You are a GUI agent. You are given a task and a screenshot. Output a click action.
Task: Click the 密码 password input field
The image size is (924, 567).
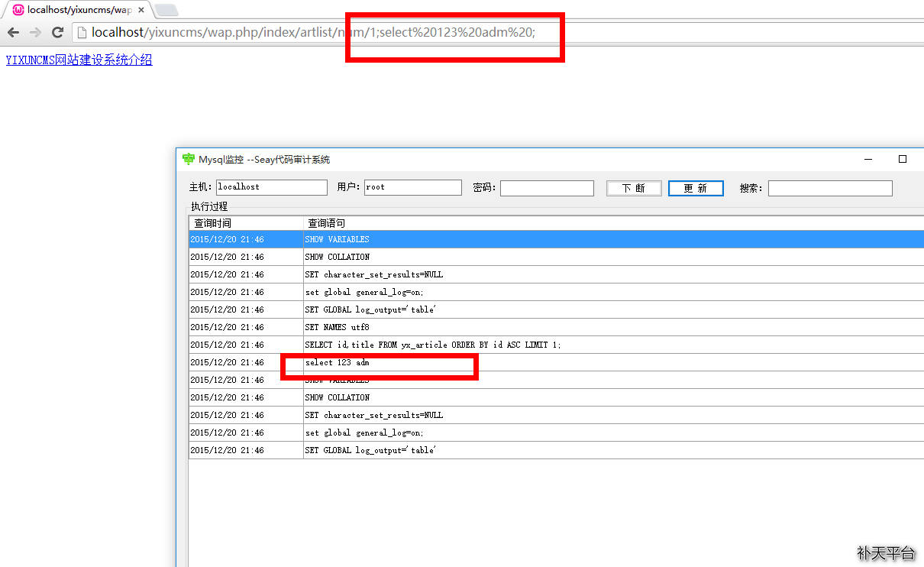click(x=547, y=188)
